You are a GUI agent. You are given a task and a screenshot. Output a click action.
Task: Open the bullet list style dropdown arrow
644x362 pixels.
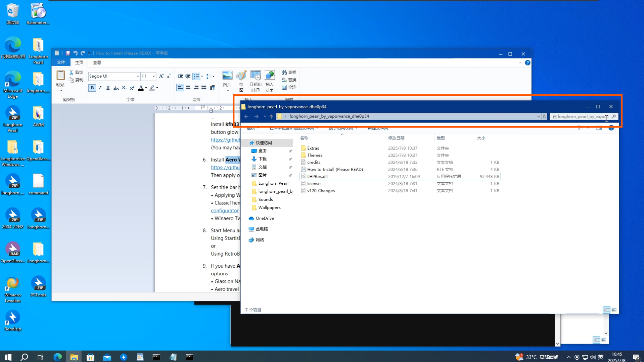click(202, 77)
